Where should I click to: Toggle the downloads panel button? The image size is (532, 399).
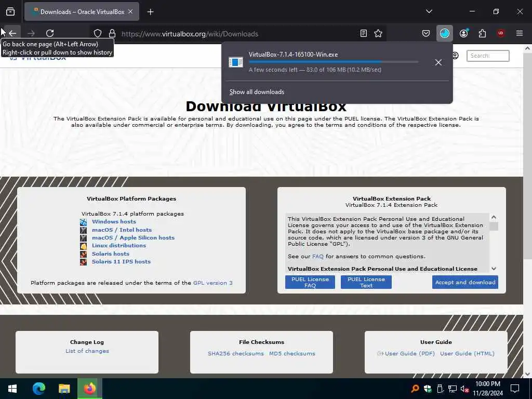445,33
